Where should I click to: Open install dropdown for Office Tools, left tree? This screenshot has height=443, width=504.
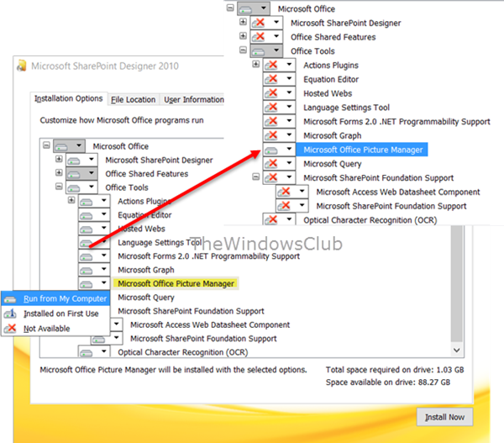92,187
